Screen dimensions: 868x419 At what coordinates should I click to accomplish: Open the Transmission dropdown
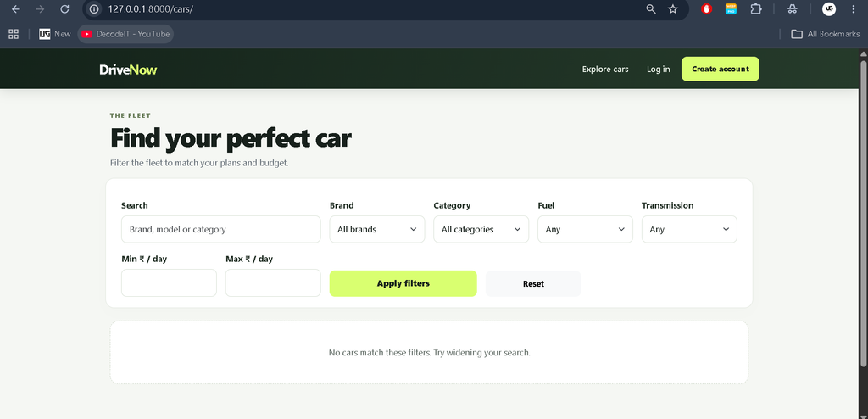point(689,229)
